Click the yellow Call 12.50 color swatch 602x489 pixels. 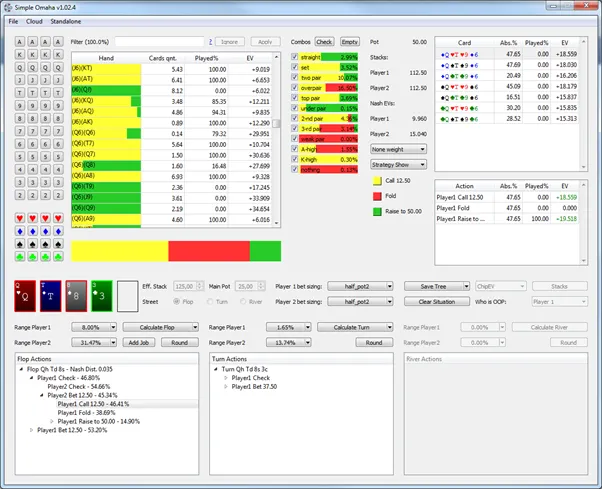pyautogui.click(x=377, y=181)
